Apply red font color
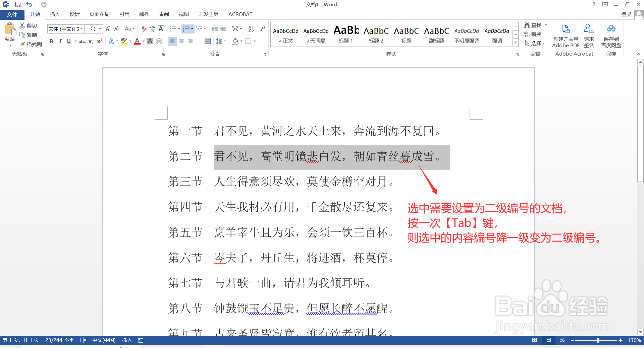 [137, 41]
